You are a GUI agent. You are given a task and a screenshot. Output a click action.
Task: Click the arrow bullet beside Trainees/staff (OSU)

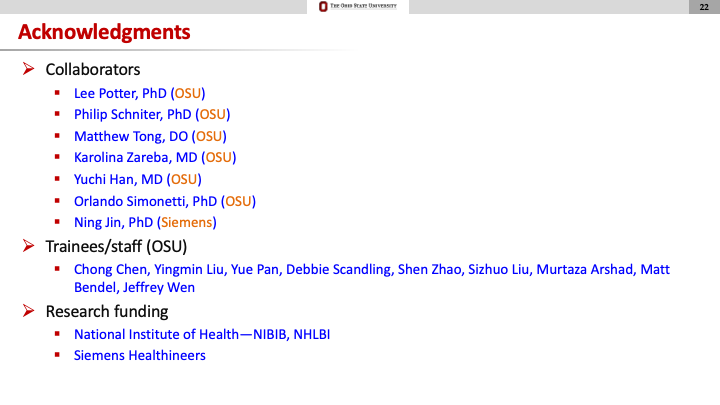click(29, 246)
